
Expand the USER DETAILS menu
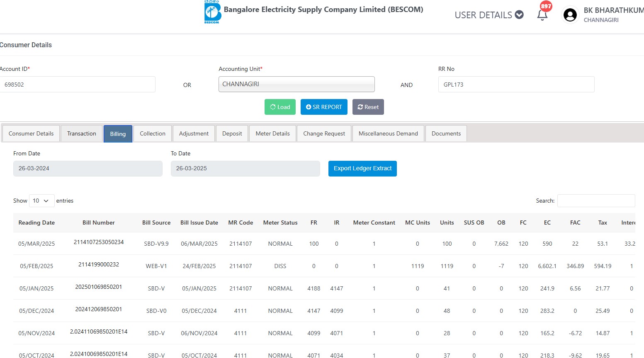click(489, 15)
